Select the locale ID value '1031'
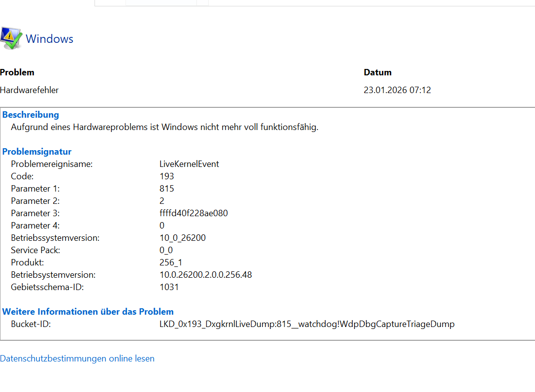 tap(169, 287)
